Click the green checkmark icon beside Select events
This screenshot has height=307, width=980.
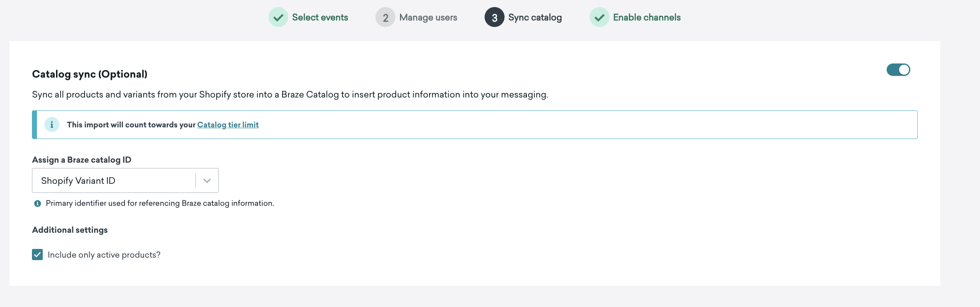click(x=278, y=17)
